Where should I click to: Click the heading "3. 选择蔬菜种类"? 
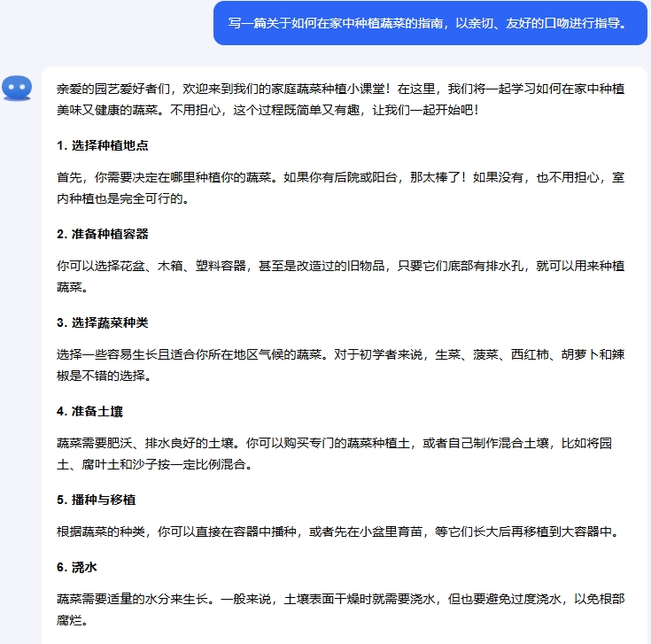(x=102, y=322)
